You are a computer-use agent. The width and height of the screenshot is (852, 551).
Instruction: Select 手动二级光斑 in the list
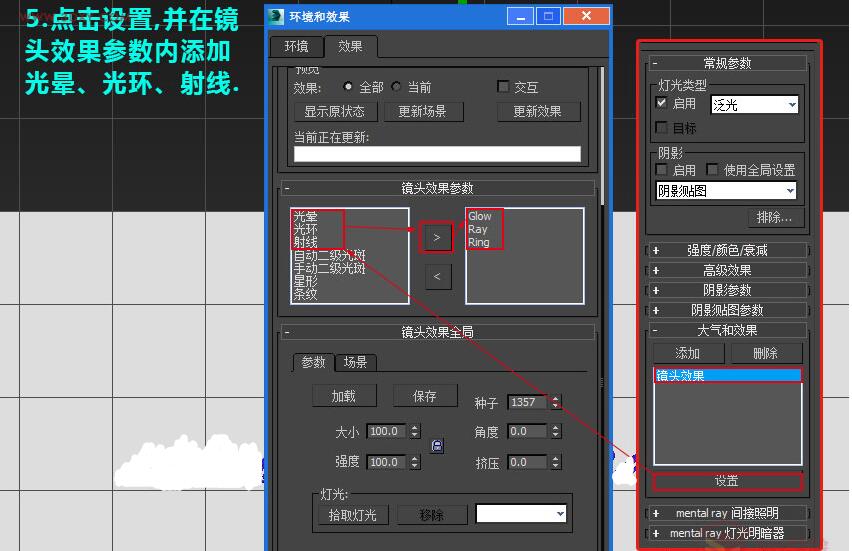(329, 268)
